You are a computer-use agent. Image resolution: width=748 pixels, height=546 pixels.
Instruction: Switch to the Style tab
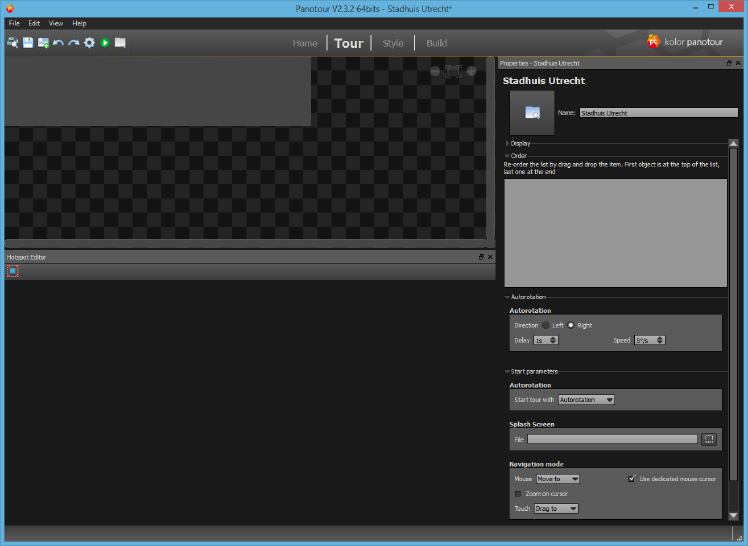[x=393, y=43]
